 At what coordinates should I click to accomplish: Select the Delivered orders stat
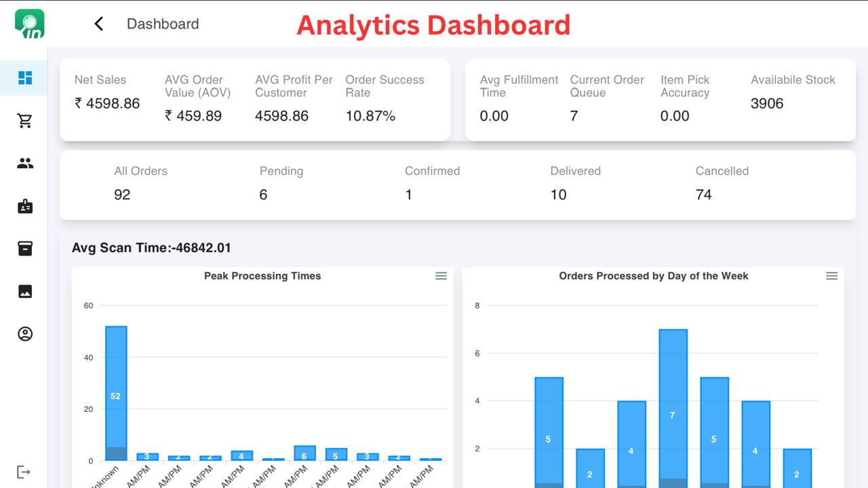pos(558,195)
